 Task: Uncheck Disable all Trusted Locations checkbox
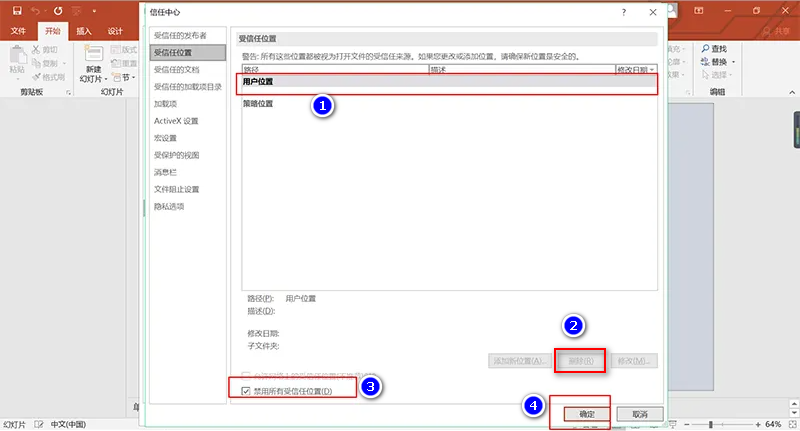(x=247, y=390)
